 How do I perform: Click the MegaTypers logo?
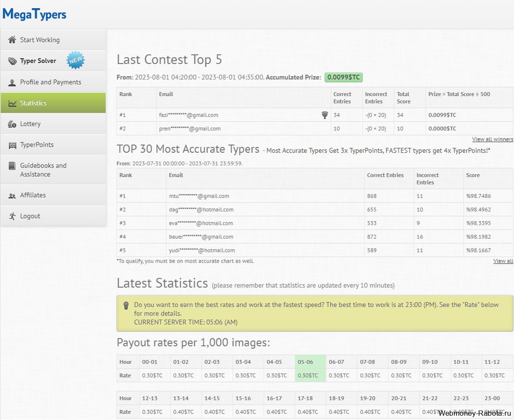[x=34, y=14]
